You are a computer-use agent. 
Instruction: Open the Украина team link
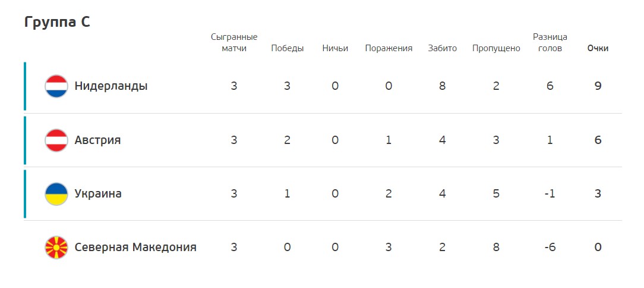[98, 194]
